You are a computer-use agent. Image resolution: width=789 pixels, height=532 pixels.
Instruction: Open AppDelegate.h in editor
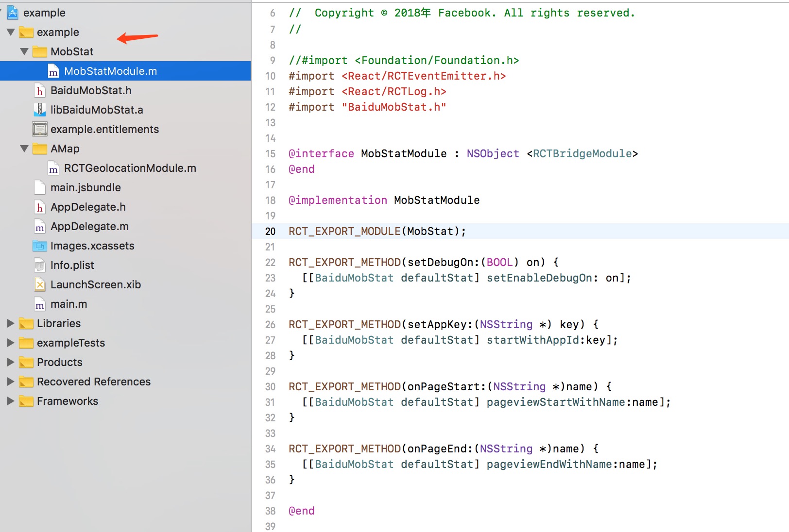(x=88, y=207)
